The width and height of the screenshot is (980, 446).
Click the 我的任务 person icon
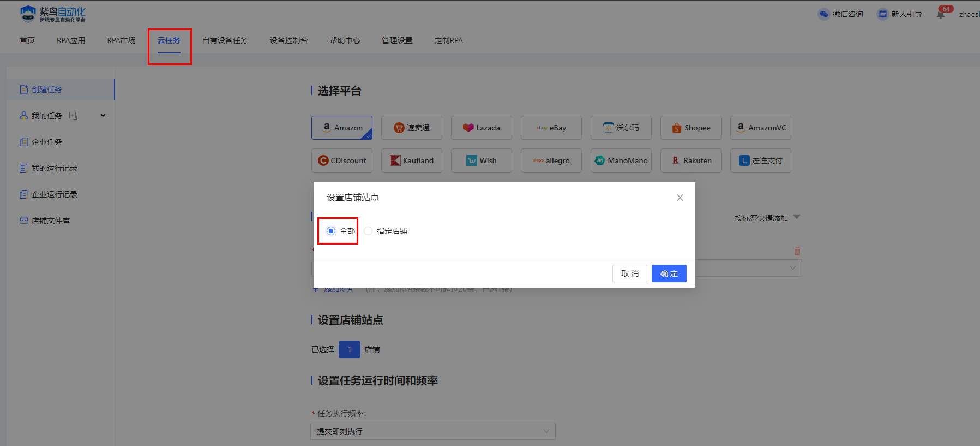(23, 116)
